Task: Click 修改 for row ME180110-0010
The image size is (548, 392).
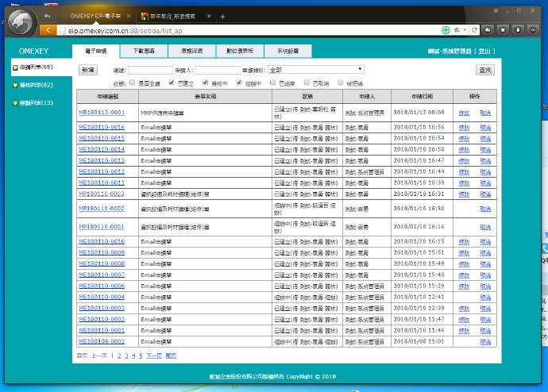Action: (464, 242)
